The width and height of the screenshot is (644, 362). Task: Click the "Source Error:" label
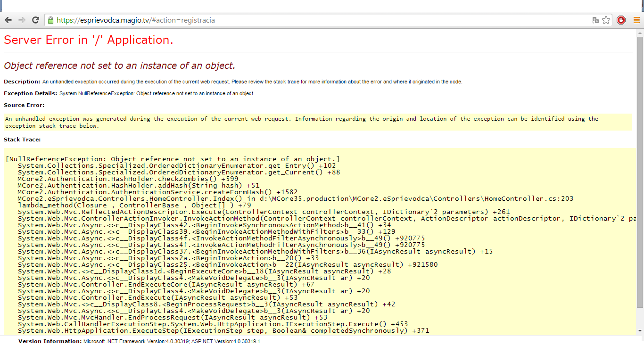(24, 105)
